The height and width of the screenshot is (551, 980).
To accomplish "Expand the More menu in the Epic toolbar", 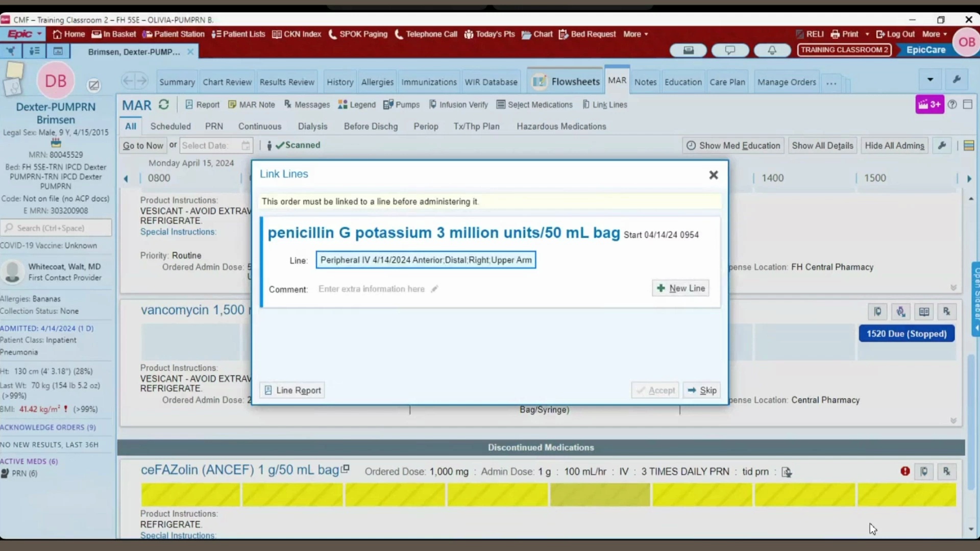I will 635,34.
